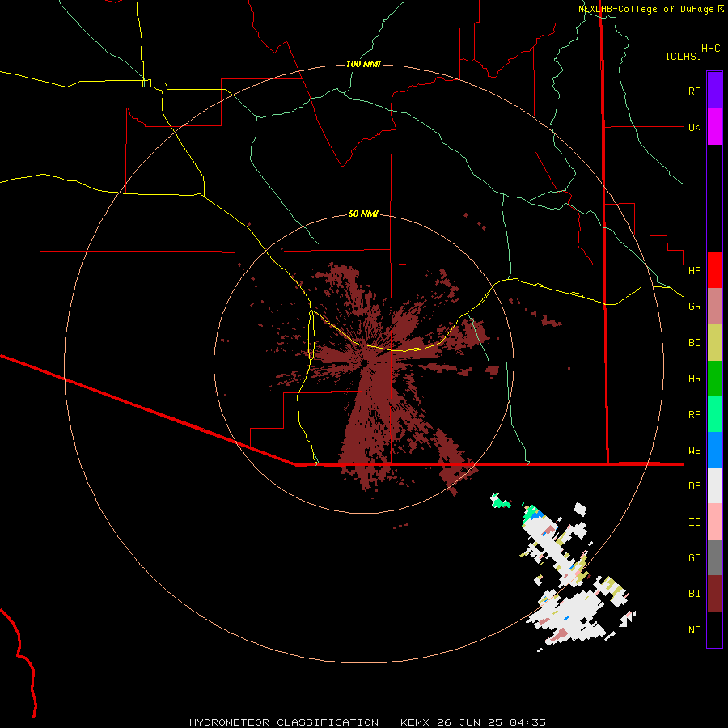Click the RA mint green legend swatch
728x728 pixels.
click(714, 414)
